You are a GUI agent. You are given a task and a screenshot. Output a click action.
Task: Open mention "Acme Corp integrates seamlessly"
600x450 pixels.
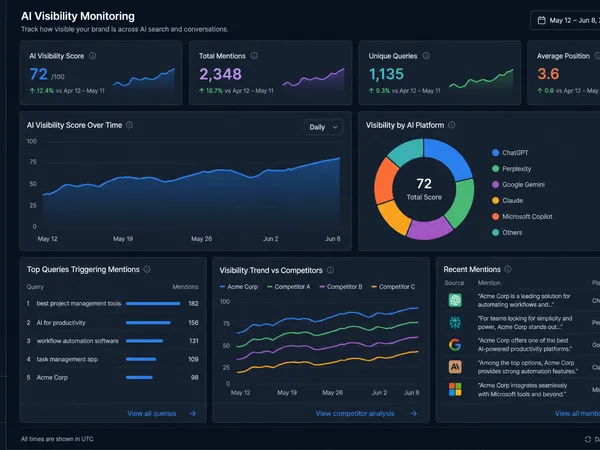[522, 390]
